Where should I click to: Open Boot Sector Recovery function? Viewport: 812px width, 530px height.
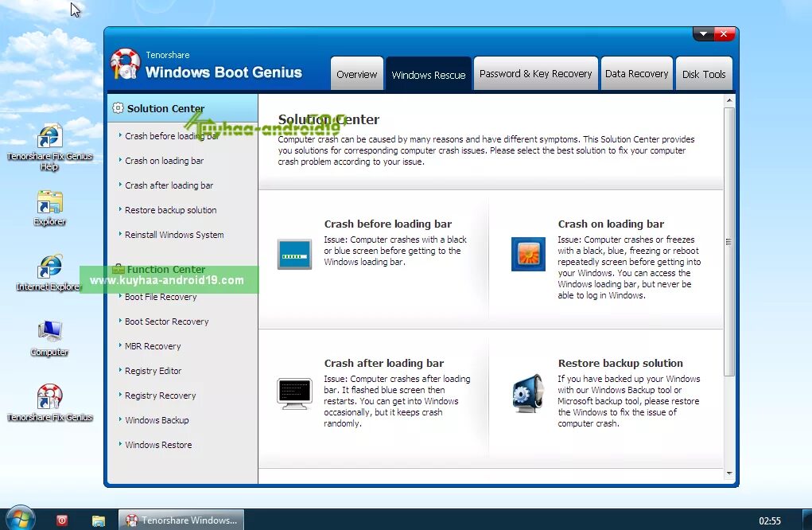[x=166, y=322]
